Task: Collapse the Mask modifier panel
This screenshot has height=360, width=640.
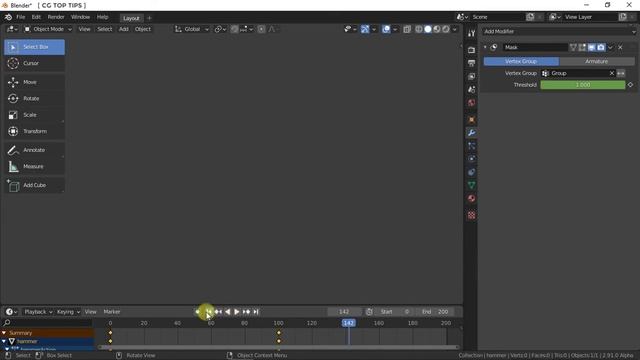Action: pos(485,47)
